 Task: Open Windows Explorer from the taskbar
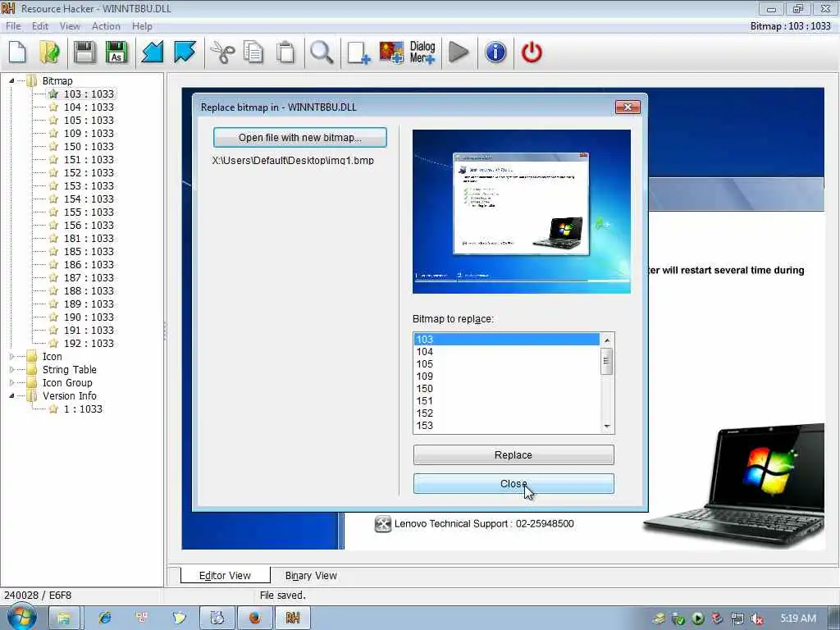64,618
